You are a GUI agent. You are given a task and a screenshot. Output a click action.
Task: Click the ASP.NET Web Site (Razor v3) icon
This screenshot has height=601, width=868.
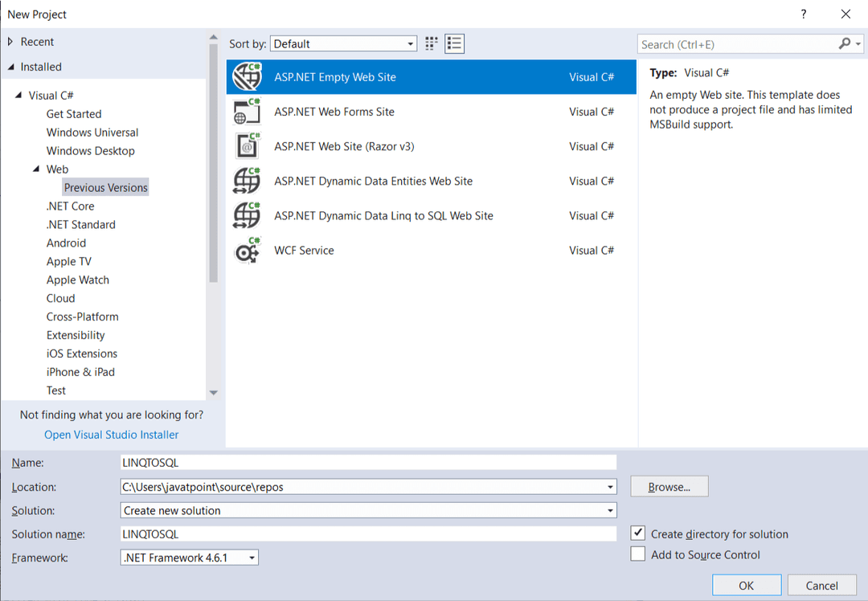coord(247,146)
